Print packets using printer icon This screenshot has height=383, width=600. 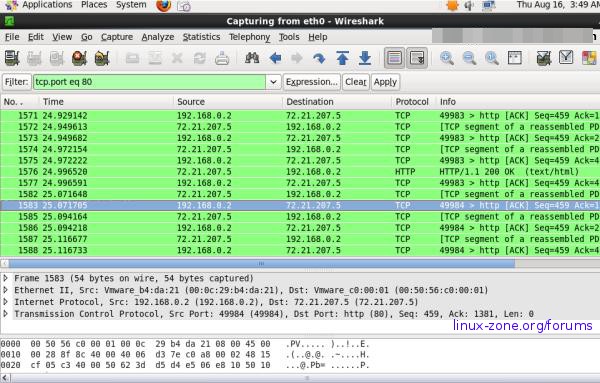(222, 59)
